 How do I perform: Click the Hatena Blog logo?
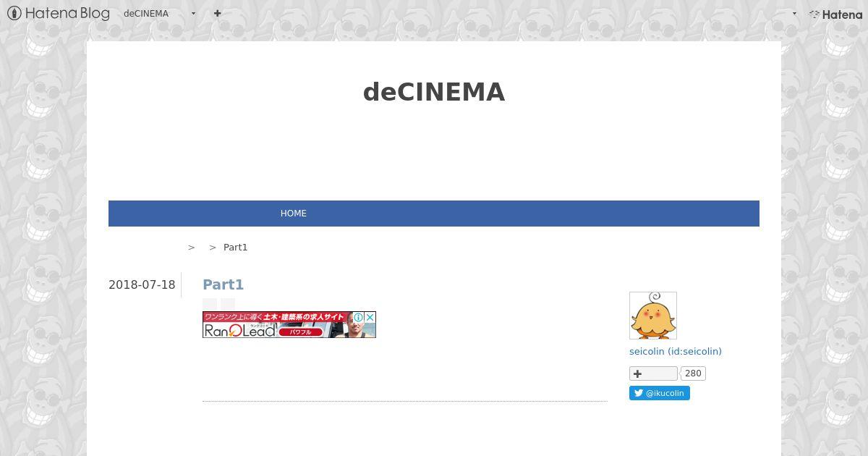[x=59, y=13]
